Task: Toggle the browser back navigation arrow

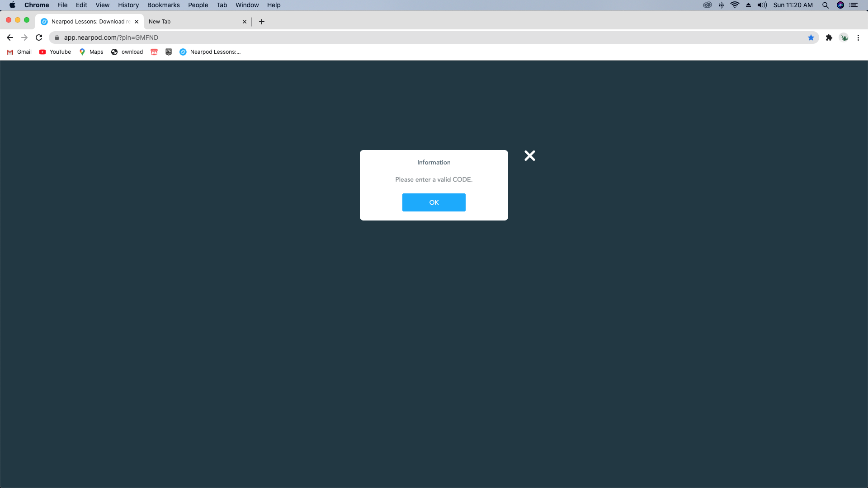Action: (x=10, y=38)
